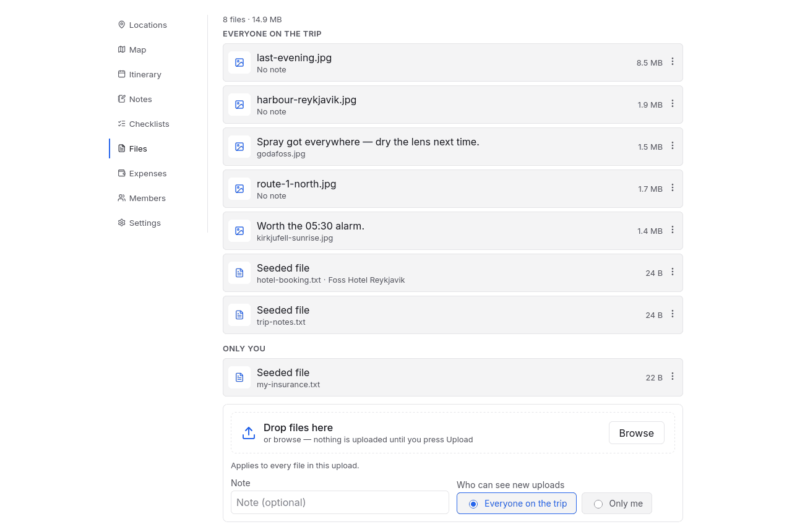Image resolution: width=792 pixels, height=532 pixels.
Task: Click the kirkjufell-sunrise.jpg file name
Action: pyautogui.click(x=295, y=238)
